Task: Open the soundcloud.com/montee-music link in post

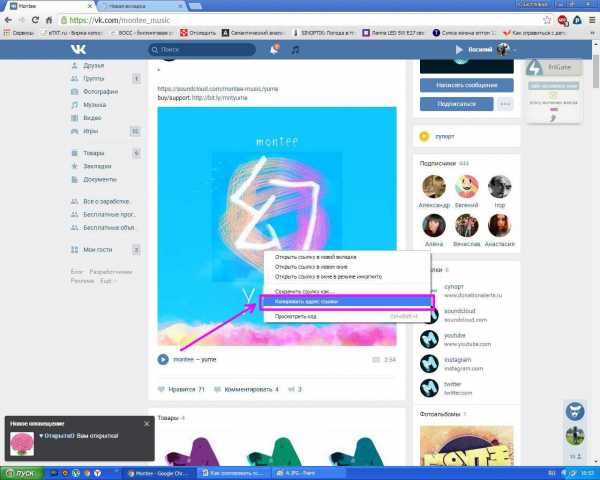Action: tap(218, 89)
